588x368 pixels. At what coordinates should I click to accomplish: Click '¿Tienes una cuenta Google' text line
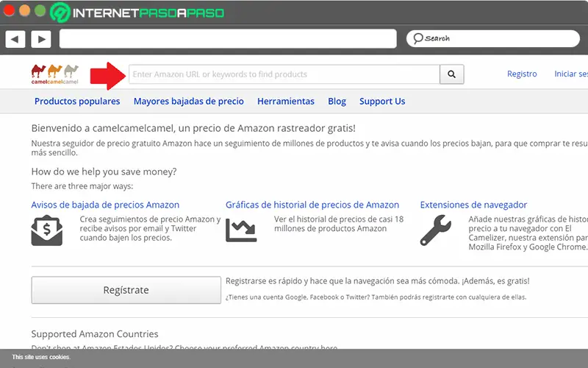click(376, 297)
